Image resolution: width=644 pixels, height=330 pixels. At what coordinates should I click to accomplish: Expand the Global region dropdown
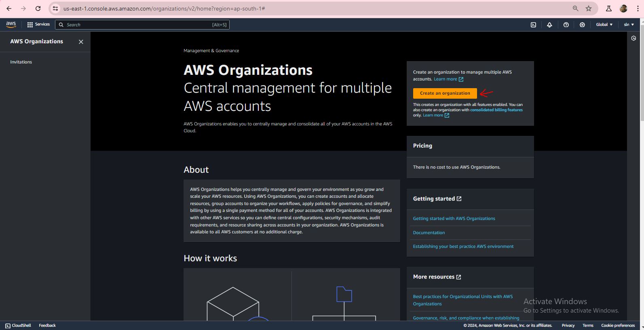(x=604, y=25)
